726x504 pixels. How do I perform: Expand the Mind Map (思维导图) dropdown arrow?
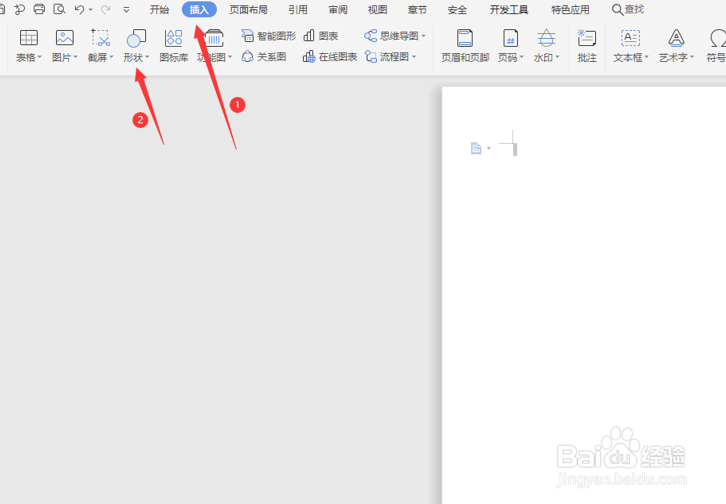point(423,36)
